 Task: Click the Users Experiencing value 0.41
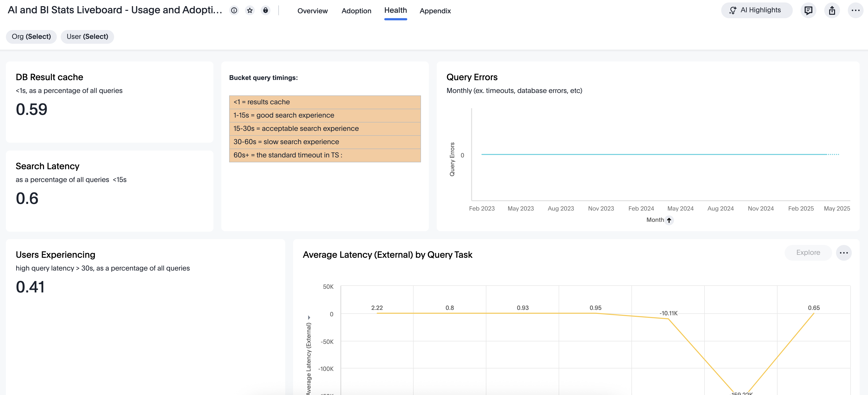pos(30,287)
